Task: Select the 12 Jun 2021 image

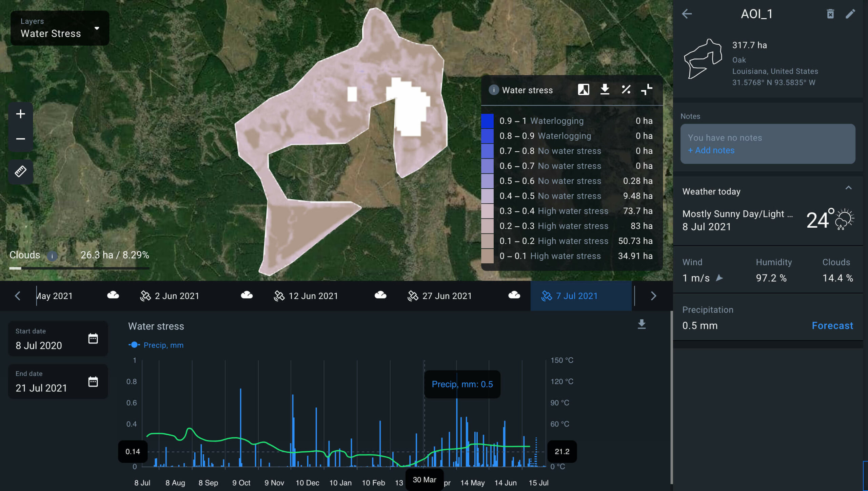Action: [306, 296]
